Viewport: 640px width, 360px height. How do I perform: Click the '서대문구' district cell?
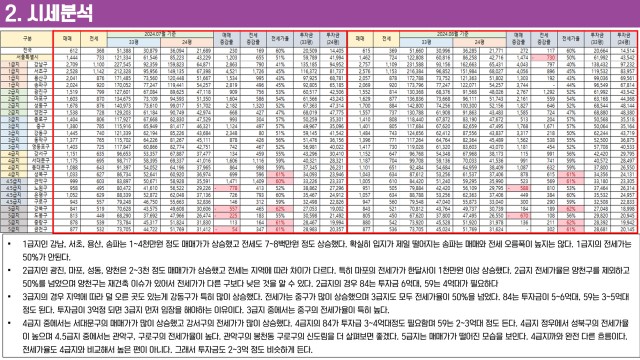tap(40, 160)
